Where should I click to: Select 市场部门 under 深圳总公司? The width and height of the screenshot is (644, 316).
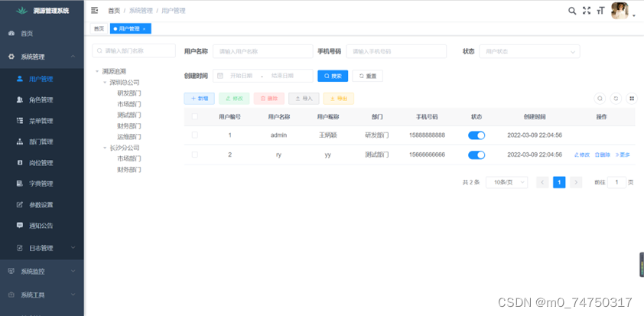(x=129, y=104)
